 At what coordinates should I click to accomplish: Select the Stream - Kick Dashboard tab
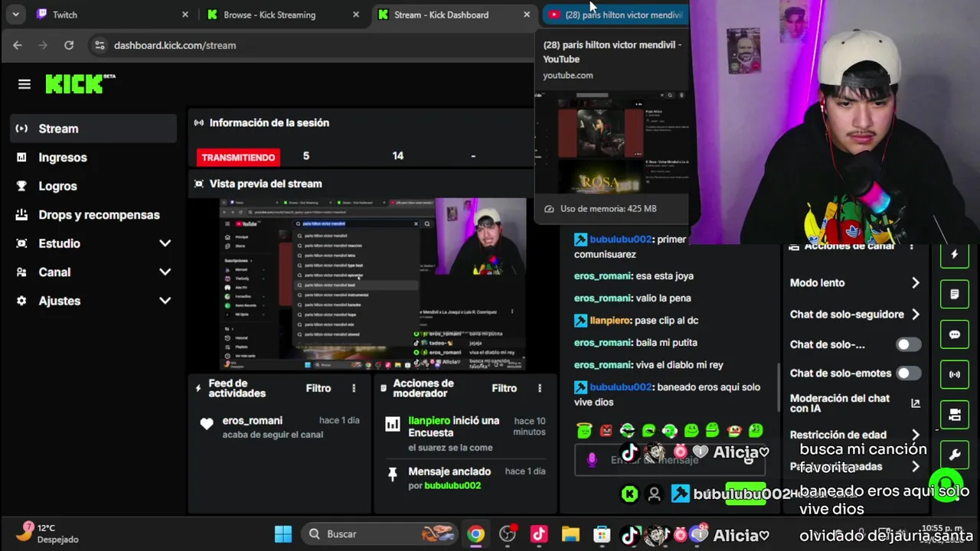(454, 15)
